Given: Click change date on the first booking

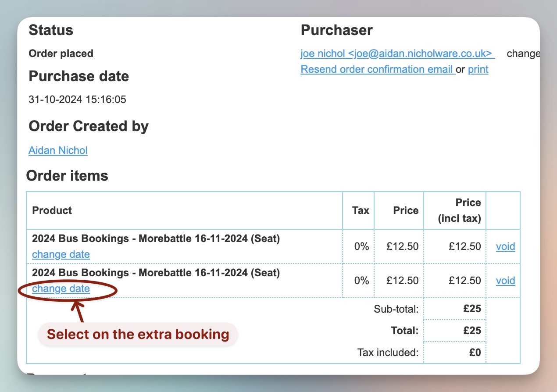Looking at the screenshot, I should (x=61, y=254).
